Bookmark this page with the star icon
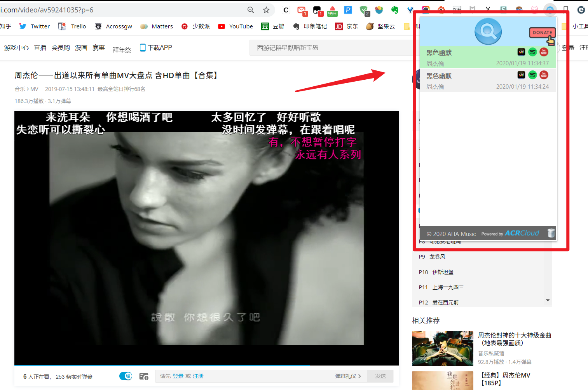The image size is (588, 390). [266, 10]
